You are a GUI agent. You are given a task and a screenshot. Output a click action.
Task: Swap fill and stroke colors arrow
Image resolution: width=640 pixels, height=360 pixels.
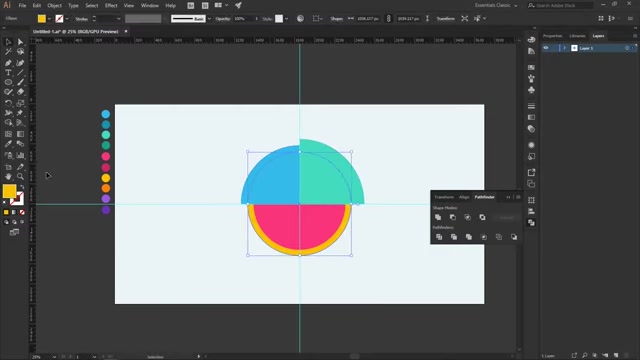click(x=22, y=187)
